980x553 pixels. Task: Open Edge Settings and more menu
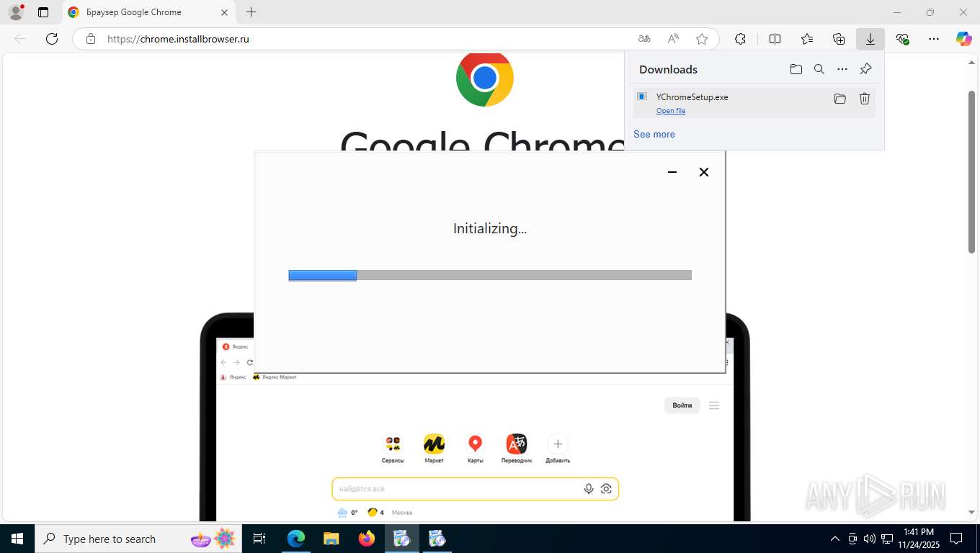(934, 39)
